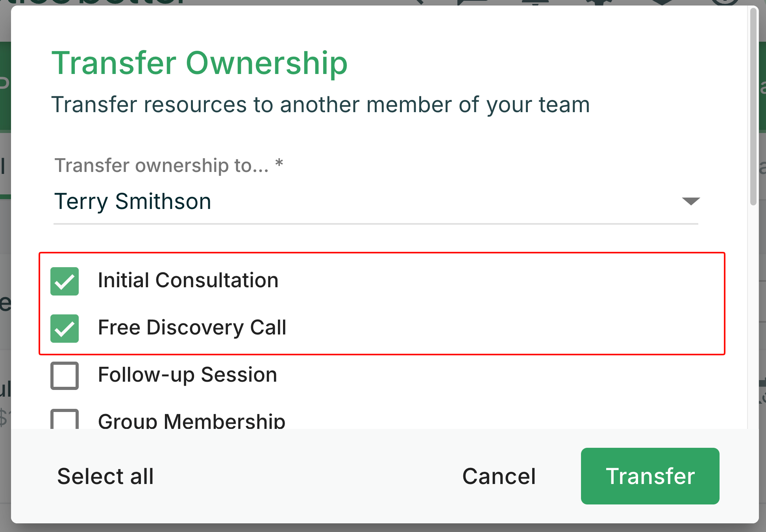Click the 'Transfer Ownership' dialog heading
The height and width of the screenshot is (532, 766).
click(200, 63)
